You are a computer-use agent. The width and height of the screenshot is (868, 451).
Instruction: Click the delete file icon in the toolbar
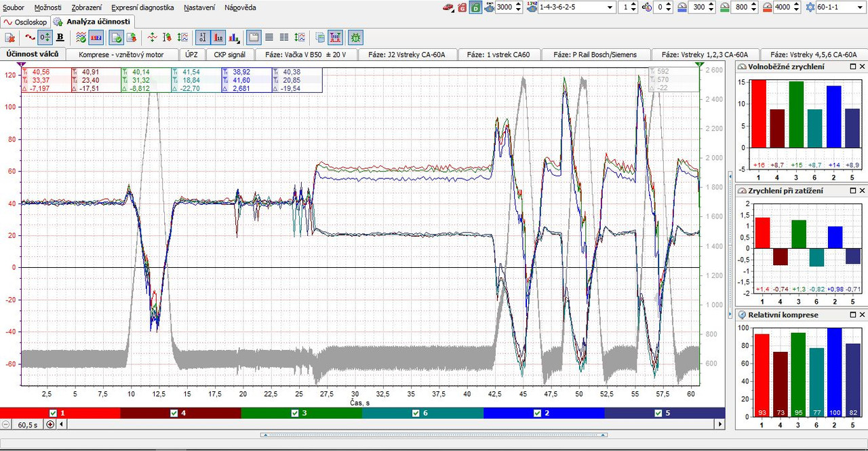pyautogui.click(x=11, y=37)
